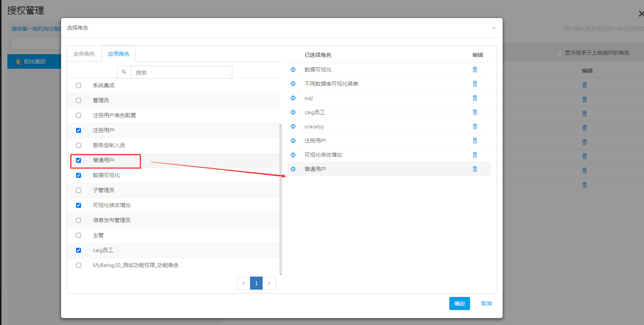Uncheck the 普通用户 role checkbox
This screenshot has width=644, height=325.
(78, 160)
